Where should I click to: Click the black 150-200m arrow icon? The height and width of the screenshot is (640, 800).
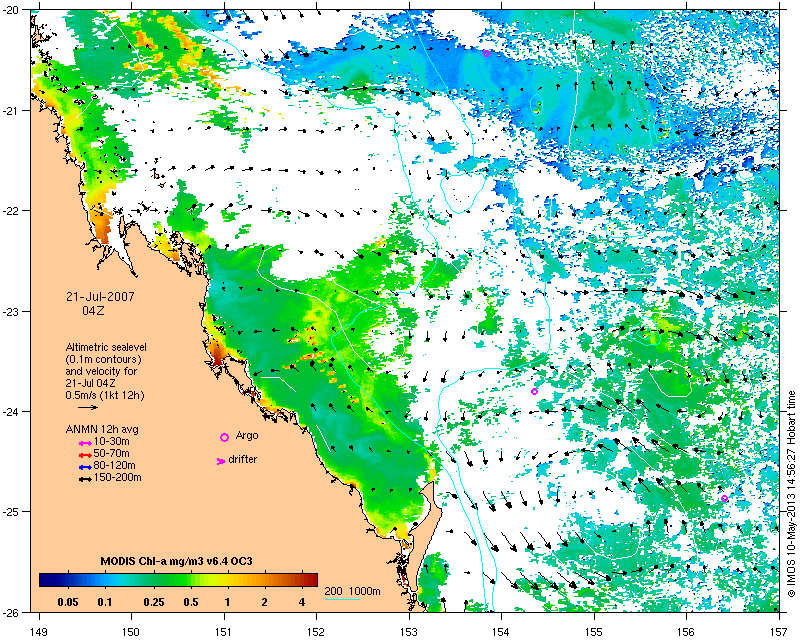85,480
